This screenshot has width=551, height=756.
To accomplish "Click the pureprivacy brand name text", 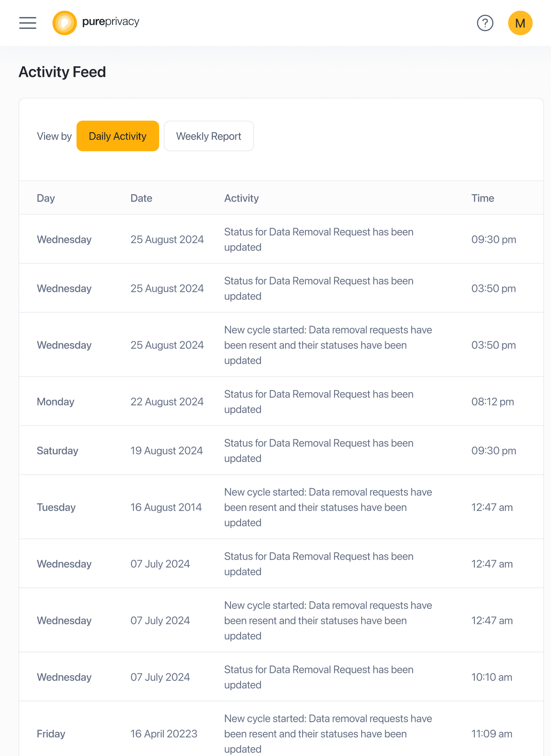I will 111,22.
